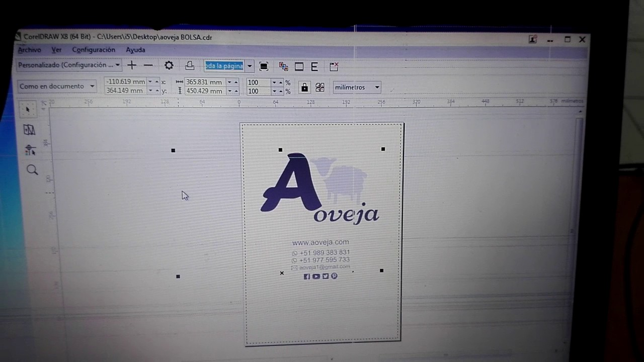Click the stepper arrows of the x position field
The width and height of the screenshot is (644, 362).
(x=153, y=81)
